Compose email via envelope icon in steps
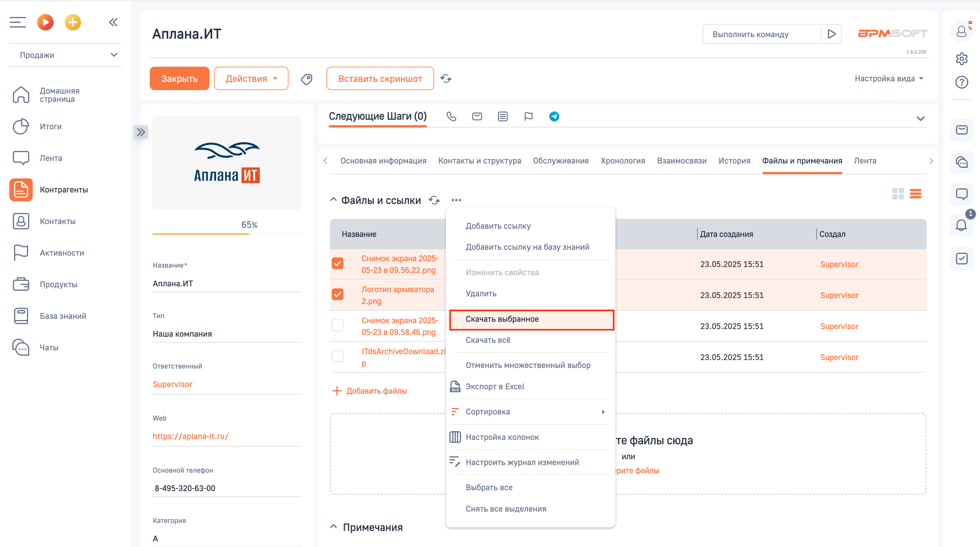The width and height of the screenshot is (980, 547). tap(477, 116)
